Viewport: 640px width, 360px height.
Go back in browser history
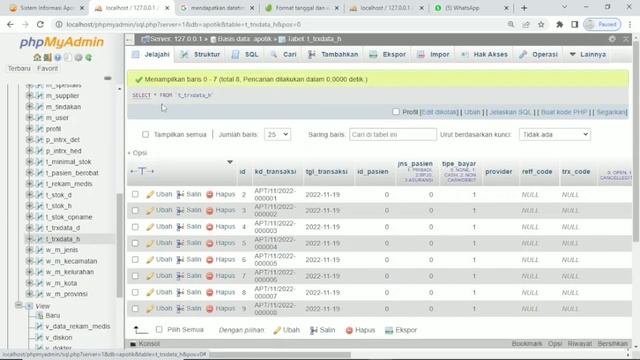pos(10,24)
